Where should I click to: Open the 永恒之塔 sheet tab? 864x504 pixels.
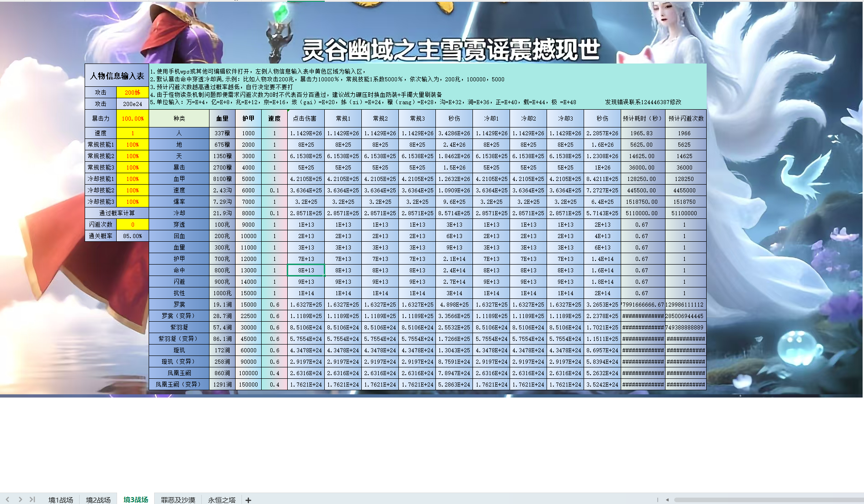222,500
